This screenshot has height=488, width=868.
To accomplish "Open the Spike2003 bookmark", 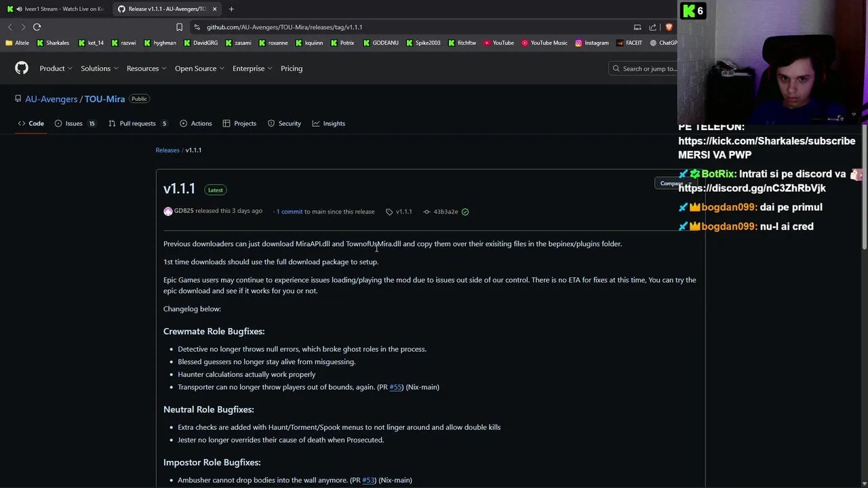I will click(x=423, y=43).
